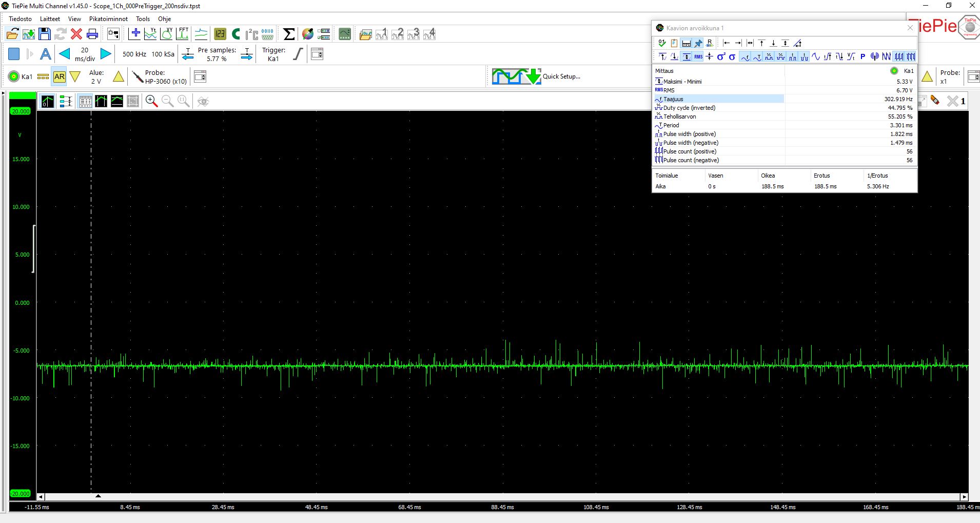Viewport: 980px width, 523px height.
Task: Increase input range with the up triangle
Action: (x=119, y=77)
